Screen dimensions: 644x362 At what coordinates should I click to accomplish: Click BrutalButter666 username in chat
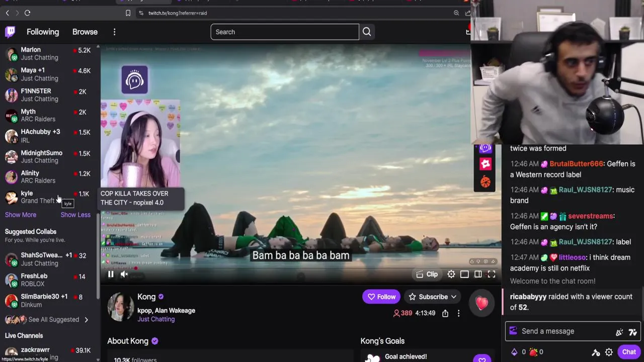(576, 164)
